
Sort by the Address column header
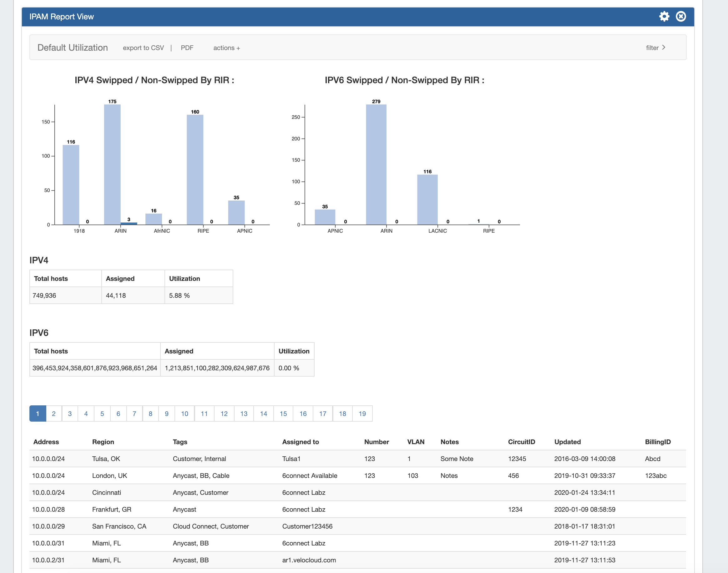(x=46, y=442)
